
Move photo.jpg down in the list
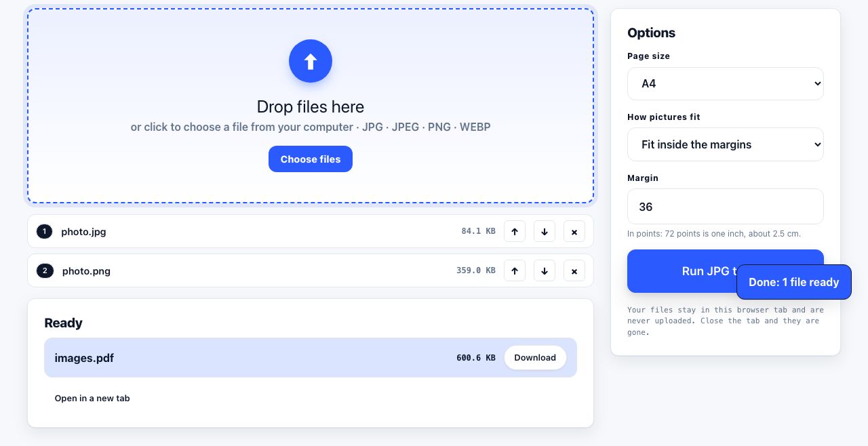click(545, 231)
